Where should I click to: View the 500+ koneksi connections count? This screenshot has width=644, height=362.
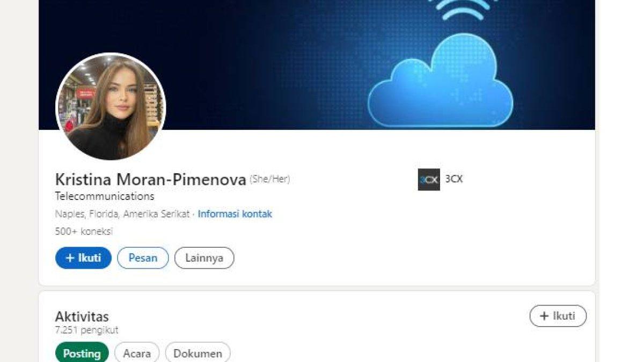(84, 232)
